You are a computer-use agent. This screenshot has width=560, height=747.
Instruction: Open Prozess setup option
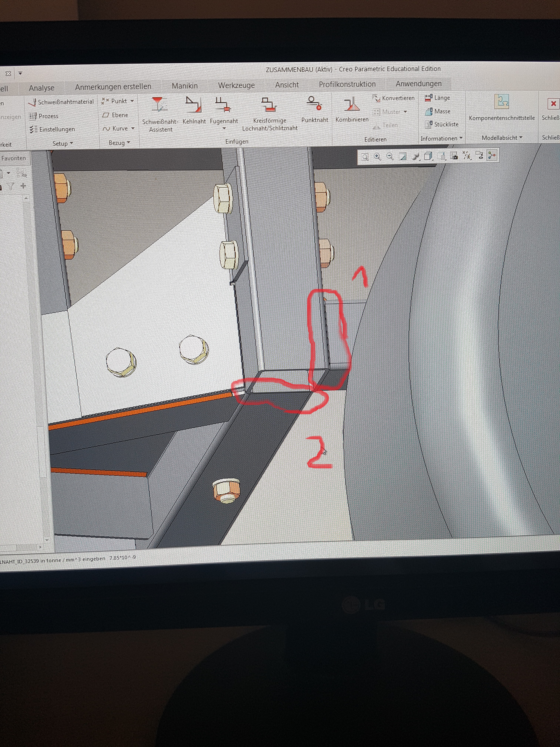click(x=44, y=116)
